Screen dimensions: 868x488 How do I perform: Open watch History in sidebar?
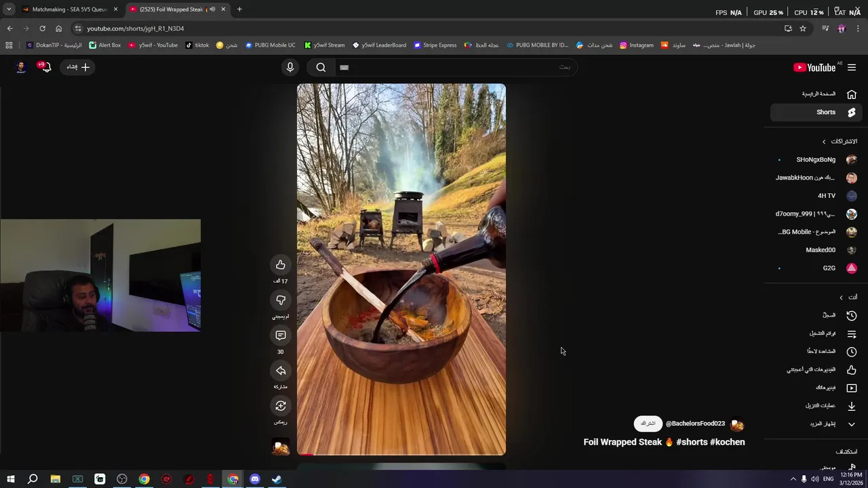tap(816, 316)
